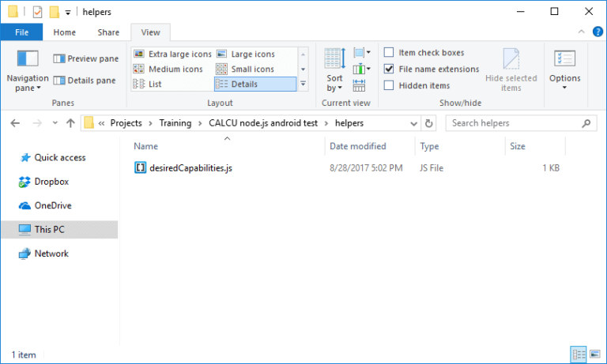The width and height of the screenshot is (607, 364).
Task: Select Extra large icons layout
Action: (x=172, y=54)
